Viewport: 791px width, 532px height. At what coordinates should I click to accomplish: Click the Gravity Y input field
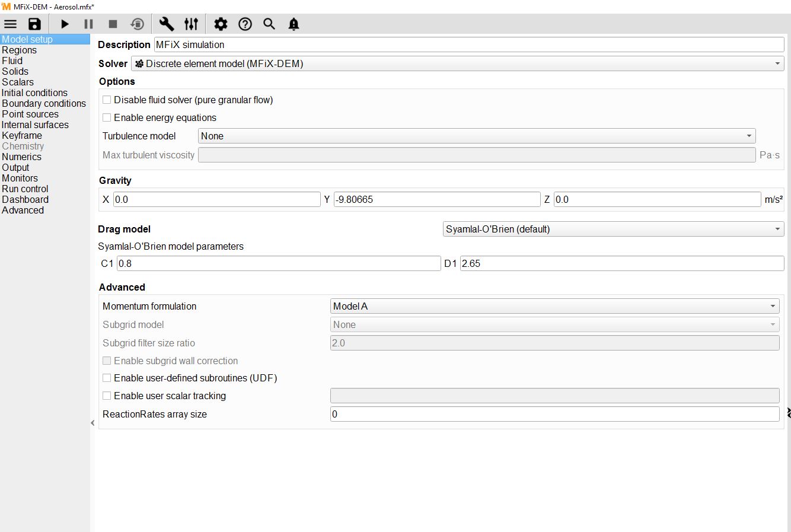tap(437, 199)
